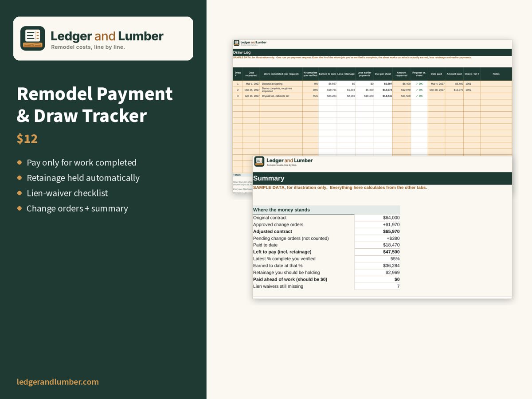Select the 'Draw Log' sheet title bar
Screen dimensions: 532x399
click(x=372, y=52)
